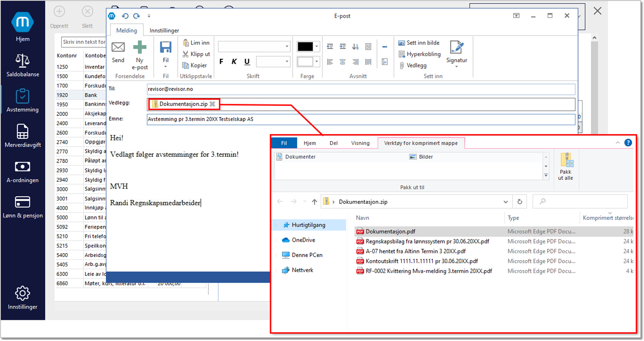Add attachment via Vedlegg paperclip
This screenshot has height=341, width=644.
click(413, 65)
